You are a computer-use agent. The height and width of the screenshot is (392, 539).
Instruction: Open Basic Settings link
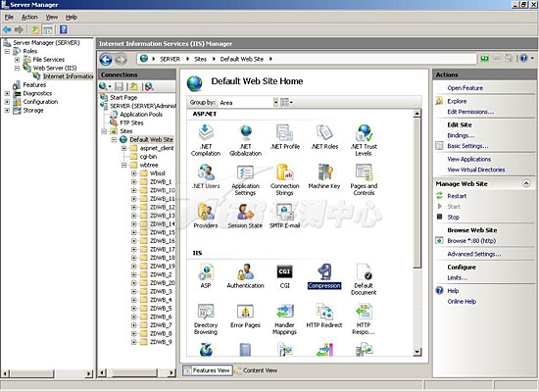[467, 146]
